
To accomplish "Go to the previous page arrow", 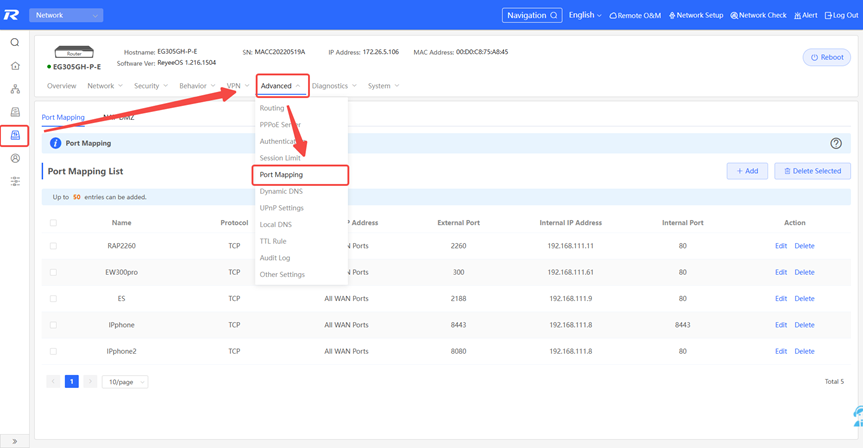I will 53,381.
